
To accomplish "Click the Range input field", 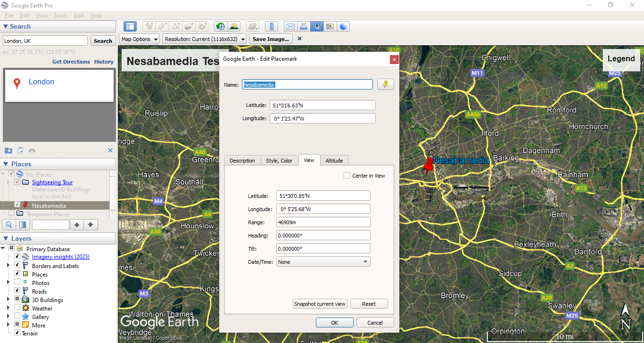I will pyautogui.click(x=323, y=222).
